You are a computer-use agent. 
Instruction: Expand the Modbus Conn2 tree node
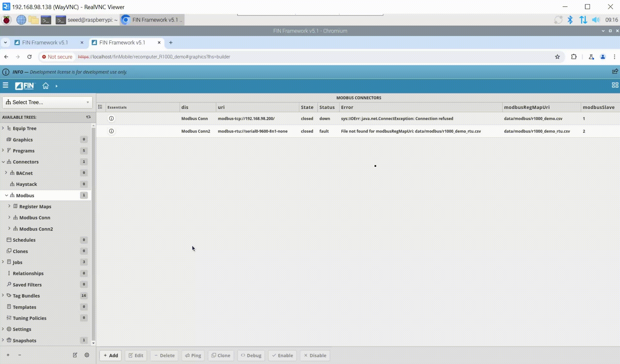[x=9, y=228]
